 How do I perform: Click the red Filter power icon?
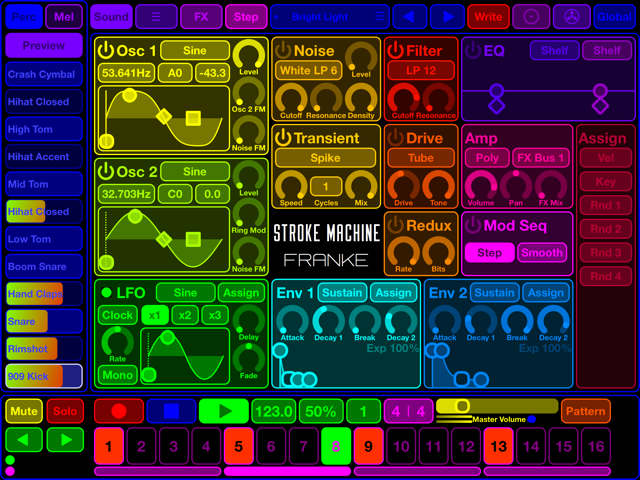[395, 51]
